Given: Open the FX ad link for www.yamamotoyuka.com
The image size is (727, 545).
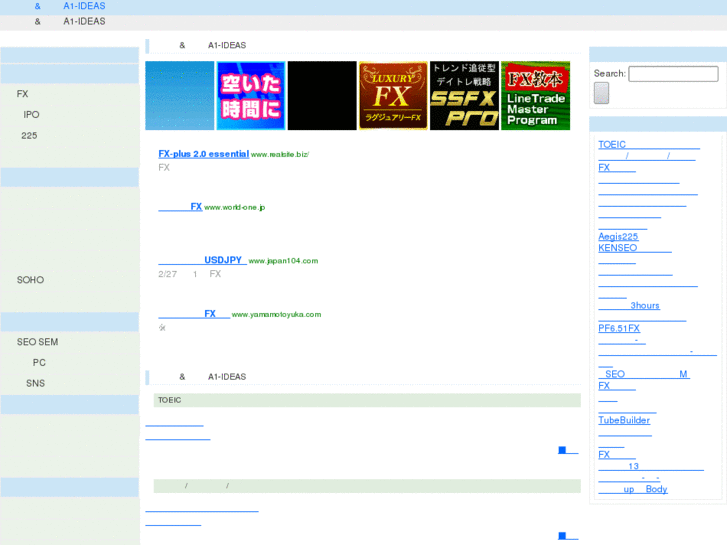Looking at the screenshot, I should coord(194,314).
